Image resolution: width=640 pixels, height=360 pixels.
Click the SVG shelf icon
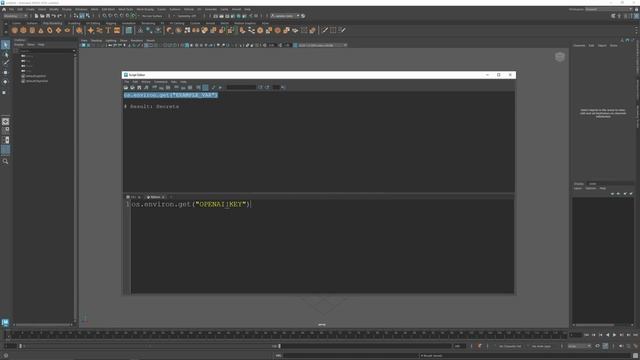click(117, 30)
